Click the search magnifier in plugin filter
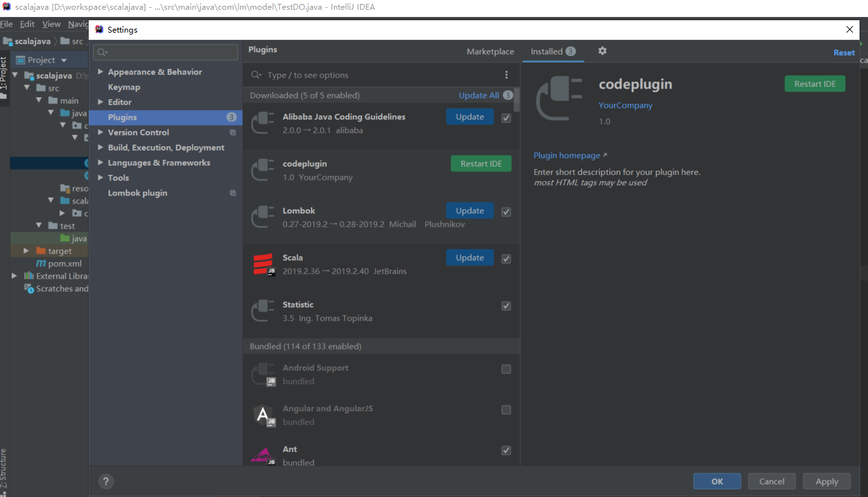This screenshot has height=497, width=868. (257, 75)
